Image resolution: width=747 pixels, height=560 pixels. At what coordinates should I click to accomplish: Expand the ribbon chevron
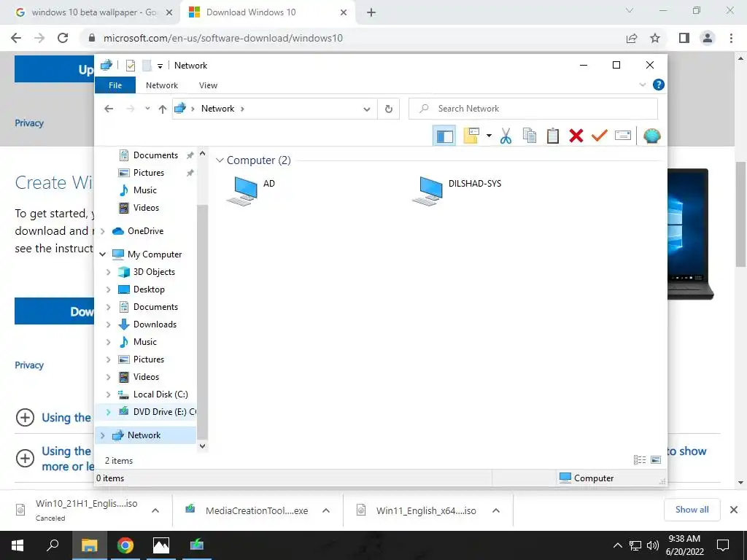pos(643,85)
